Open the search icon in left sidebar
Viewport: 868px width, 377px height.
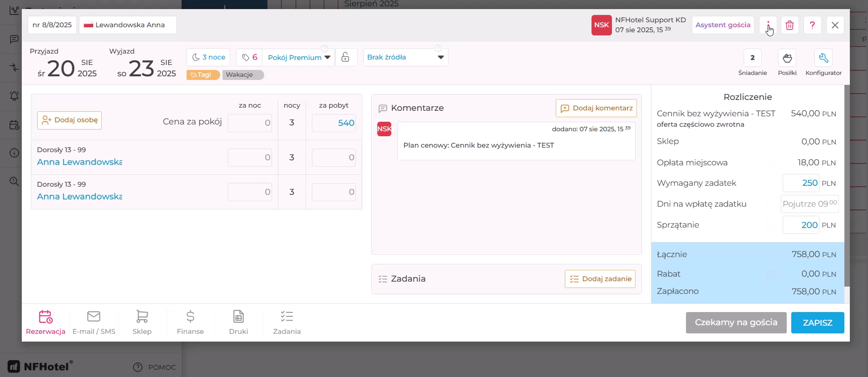15,182
